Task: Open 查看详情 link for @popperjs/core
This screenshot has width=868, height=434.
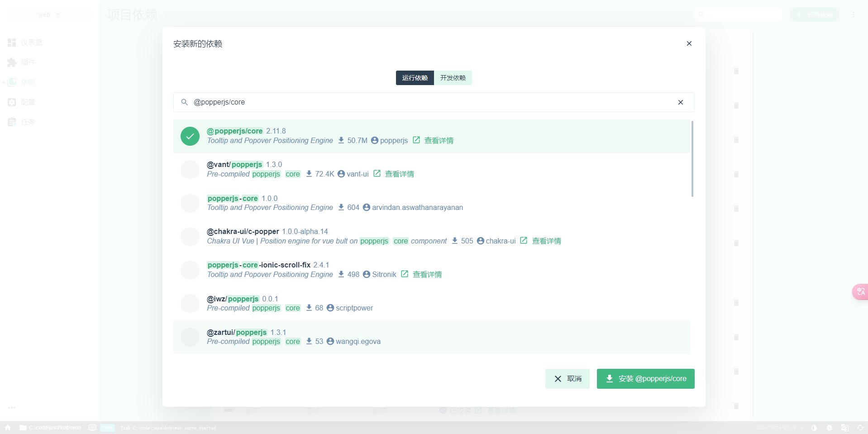Action: click(x=439, y=141)
